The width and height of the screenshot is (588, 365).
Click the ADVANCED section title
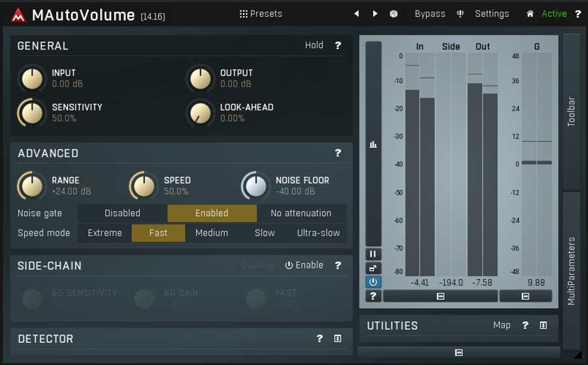[48, 153]
